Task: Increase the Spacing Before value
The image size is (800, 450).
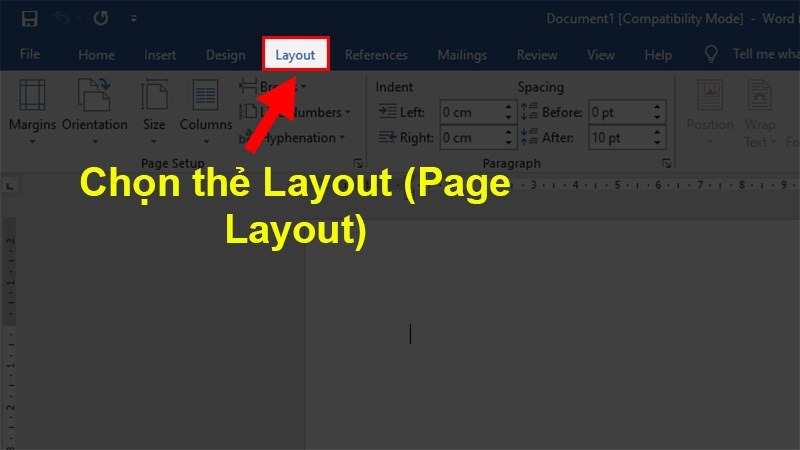Action: click(x=657, y=107)
